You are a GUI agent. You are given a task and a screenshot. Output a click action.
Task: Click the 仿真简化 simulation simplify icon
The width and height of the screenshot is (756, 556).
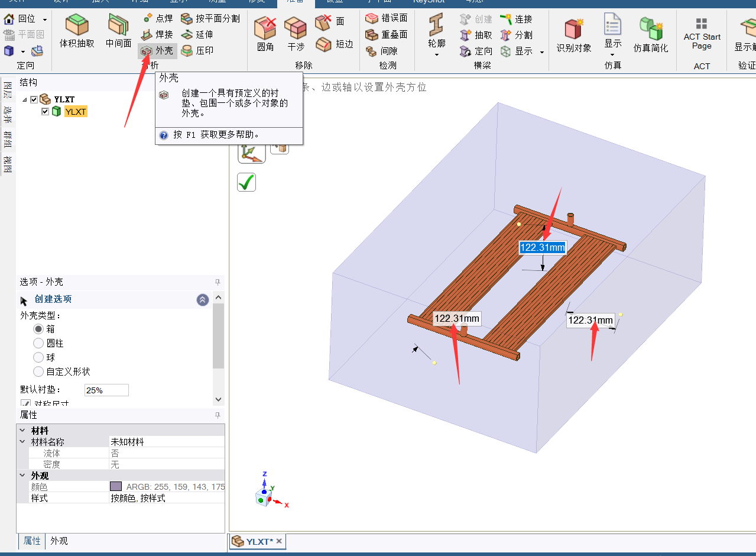coord(650,34)
